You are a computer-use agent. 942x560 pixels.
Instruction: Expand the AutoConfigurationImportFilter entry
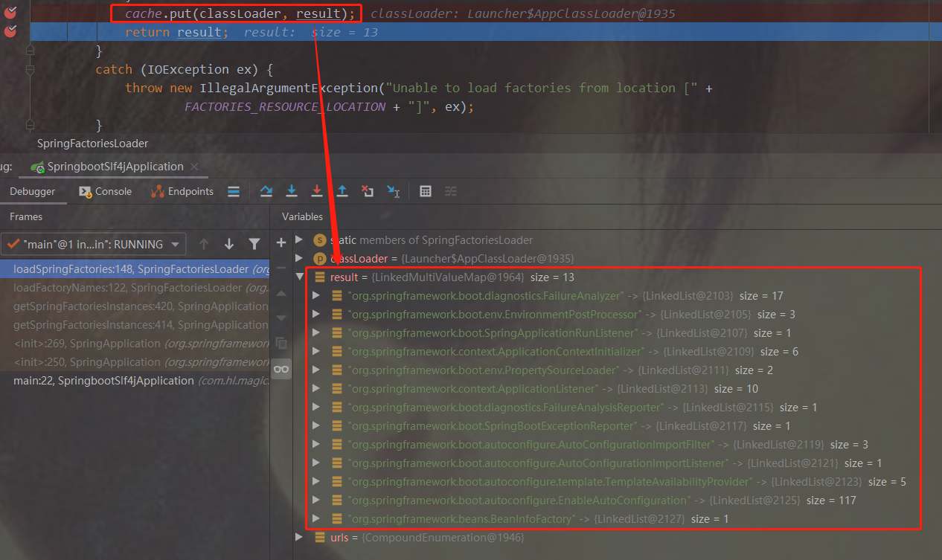[x=316, y=444]
